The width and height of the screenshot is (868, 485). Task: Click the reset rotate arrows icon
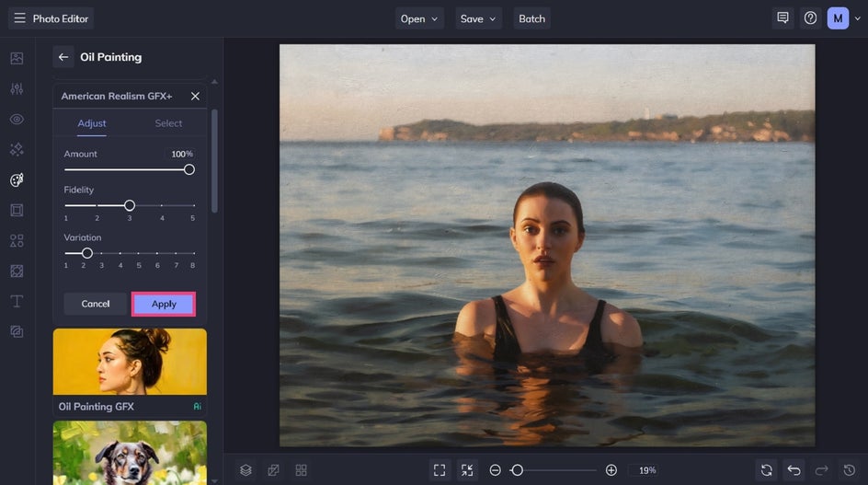(766, 470)
